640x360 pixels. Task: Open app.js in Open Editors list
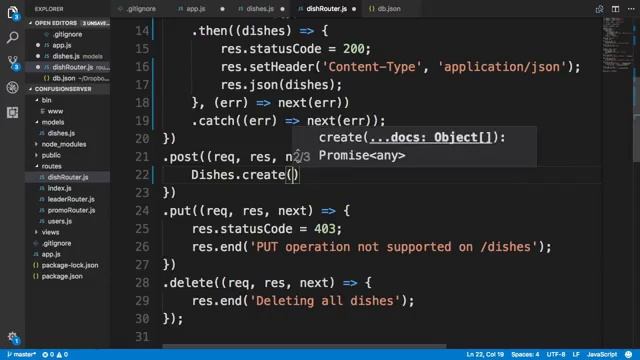pyautogui.click(x=62, y=45)
